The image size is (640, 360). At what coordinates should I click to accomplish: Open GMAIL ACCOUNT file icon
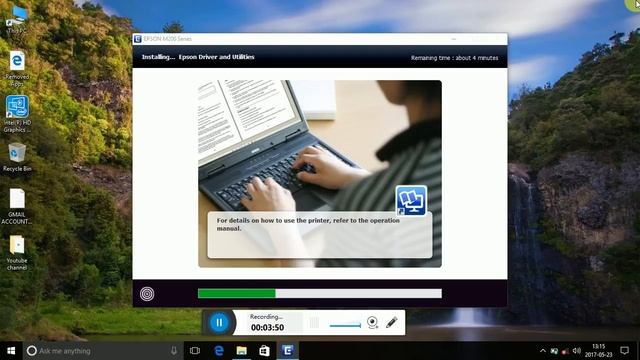17,207
